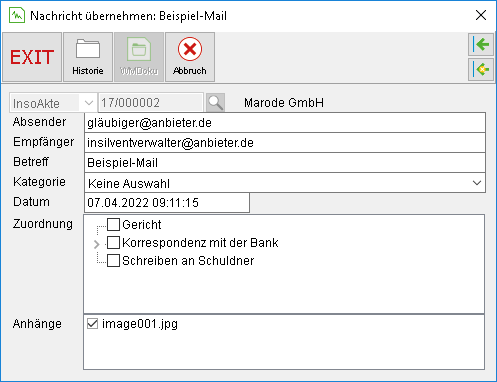Image resolution: width=497 pixels, height=382 pixels.
Task: Click the greyed-out WMDoku toolbar button
Action: 139,57
